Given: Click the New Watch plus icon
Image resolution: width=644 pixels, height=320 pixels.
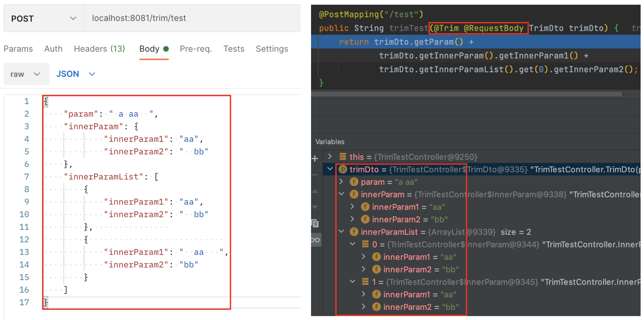Looking at the screenshot, I should click(x=315, y=158).
